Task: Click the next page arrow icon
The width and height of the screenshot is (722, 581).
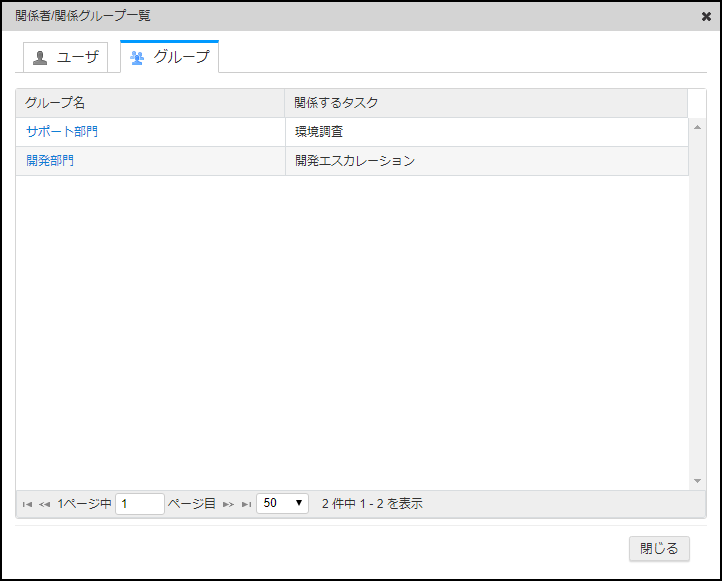Action: coord(229,504)
